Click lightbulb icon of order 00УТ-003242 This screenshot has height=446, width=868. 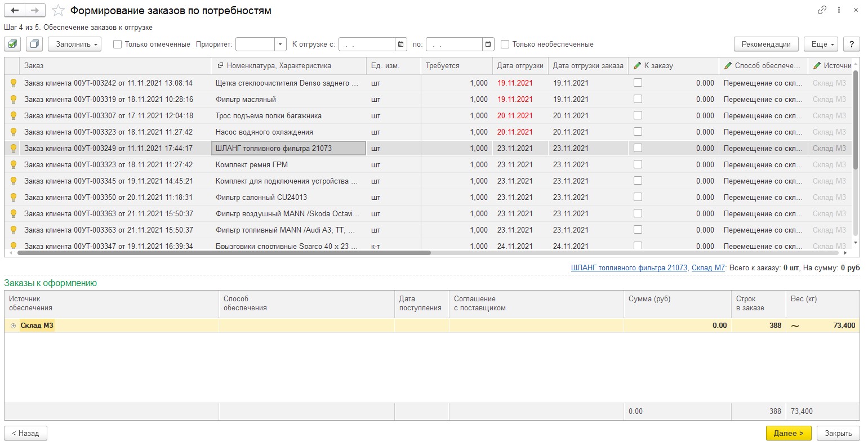click(x=14, y=83)
